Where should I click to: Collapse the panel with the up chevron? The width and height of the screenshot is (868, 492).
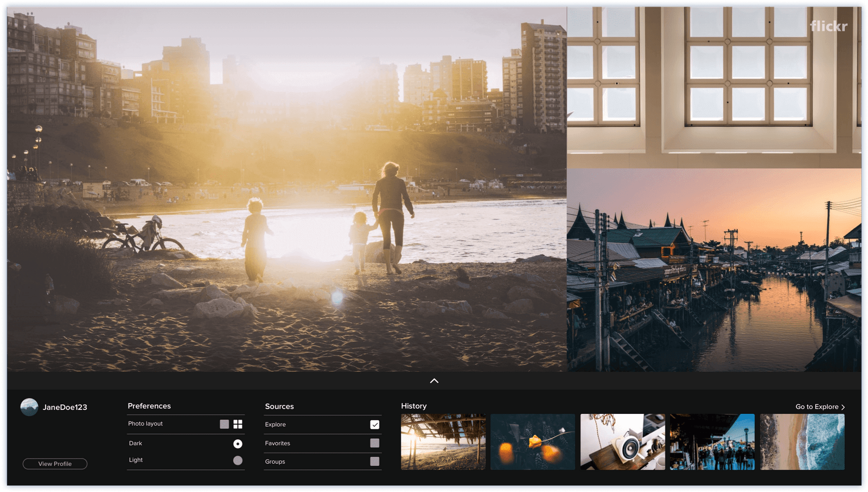point(434,381)
